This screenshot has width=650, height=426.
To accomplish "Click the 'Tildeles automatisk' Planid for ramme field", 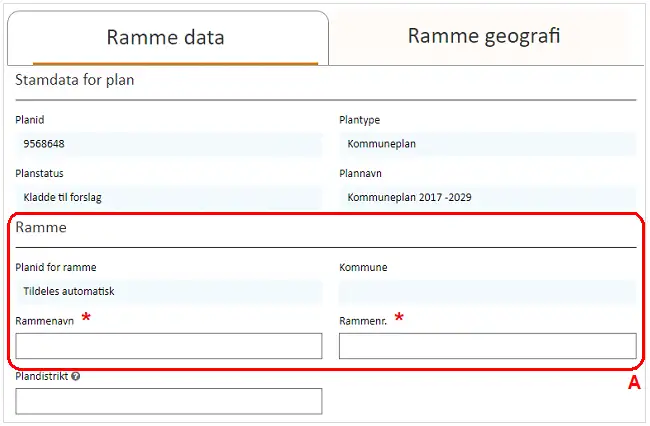I will 168,291.
